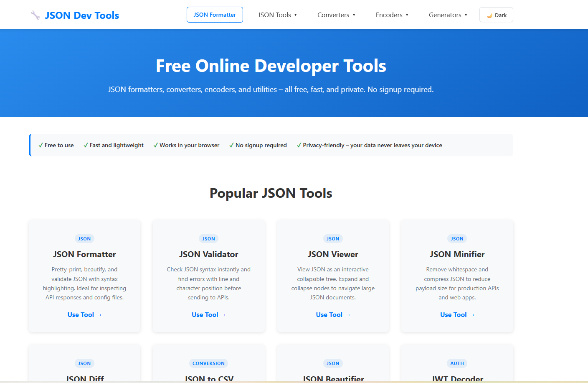588x383 pixels.
Task: Open the JSON Dev Tools home link
Action: click(75, 15)
